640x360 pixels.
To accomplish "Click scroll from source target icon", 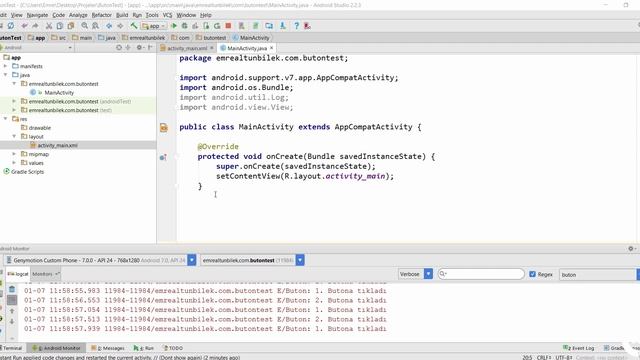I will coord(118,48).
